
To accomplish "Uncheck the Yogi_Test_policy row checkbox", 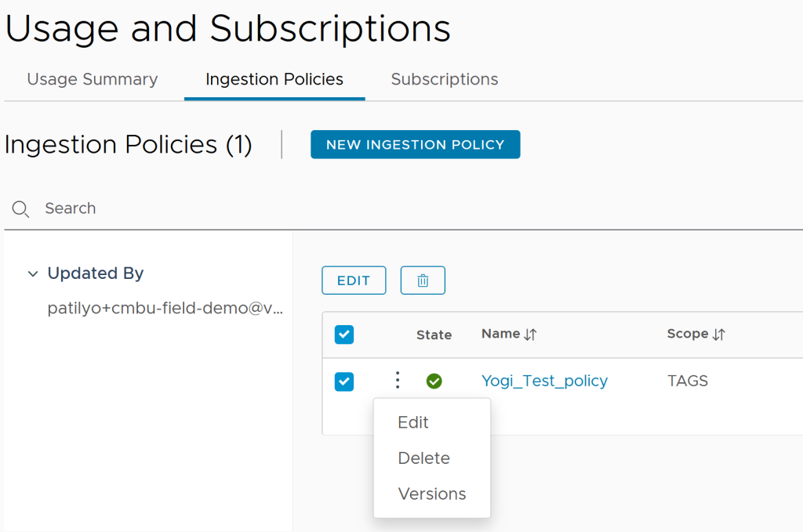I will [x=344, y=382].
